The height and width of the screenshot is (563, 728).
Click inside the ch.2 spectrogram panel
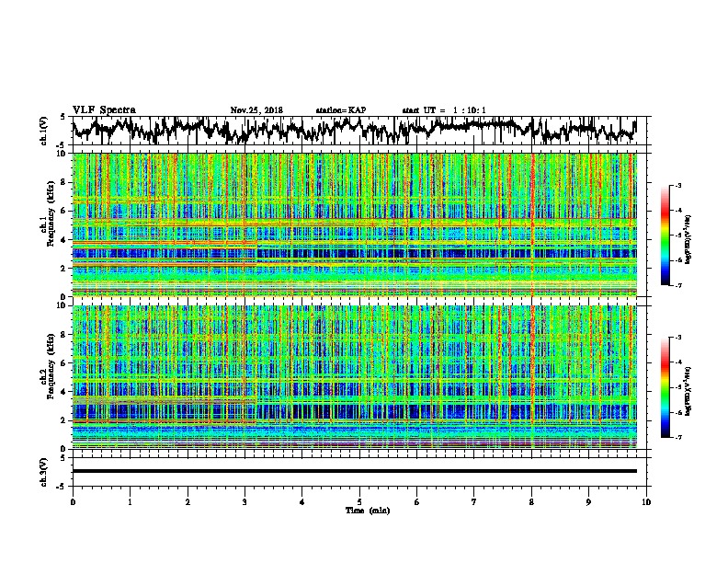(x=354, y=377)
